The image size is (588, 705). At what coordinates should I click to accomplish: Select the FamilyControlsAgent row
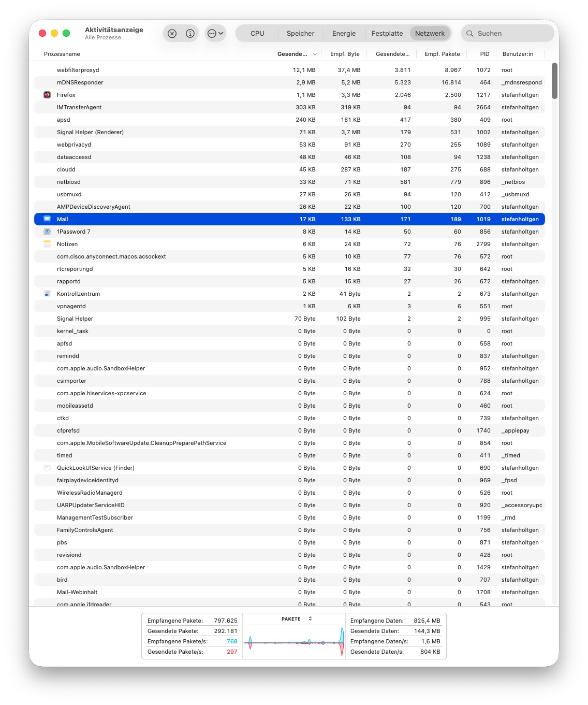tap(289, 530)
